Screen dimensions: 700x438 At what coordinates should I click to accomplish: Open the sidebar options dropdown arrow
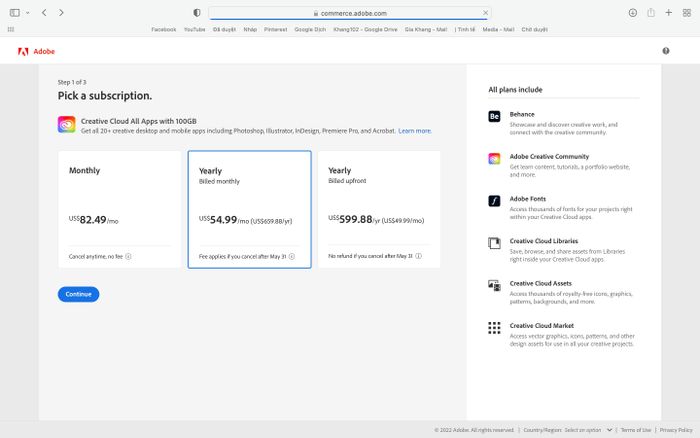pos(28,13)
